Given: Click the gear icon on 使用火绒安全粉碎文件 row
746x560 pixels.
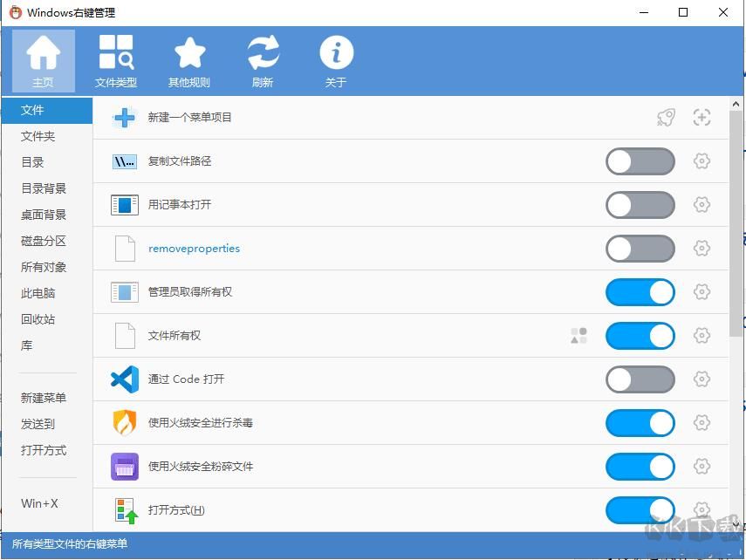Looking at the screenshot, I should click(702, 467).
